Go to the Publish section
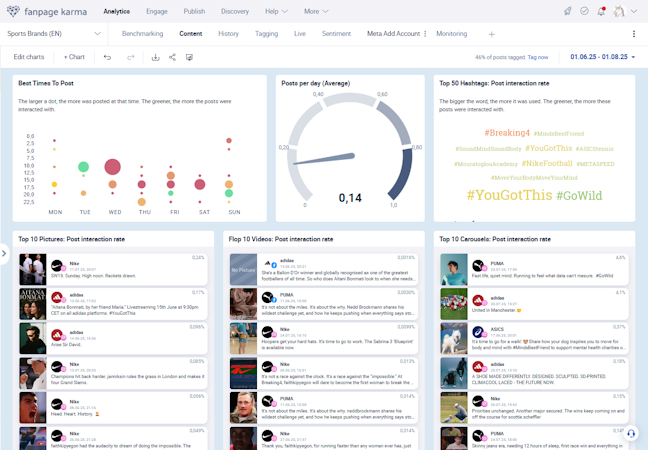The width and height of the screenshot is (648, 450). (x=194, y=11)
